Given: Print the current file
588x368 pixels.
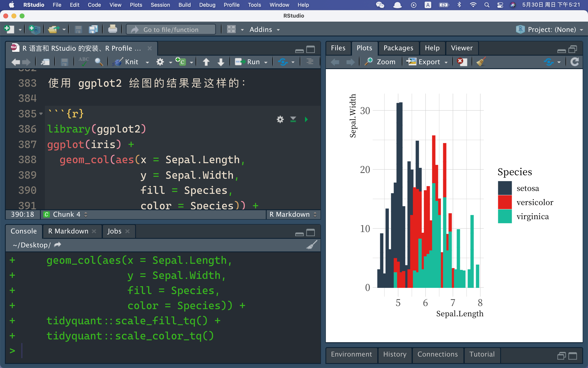Looking at the screenshot, I should click(x=112, y=29).
